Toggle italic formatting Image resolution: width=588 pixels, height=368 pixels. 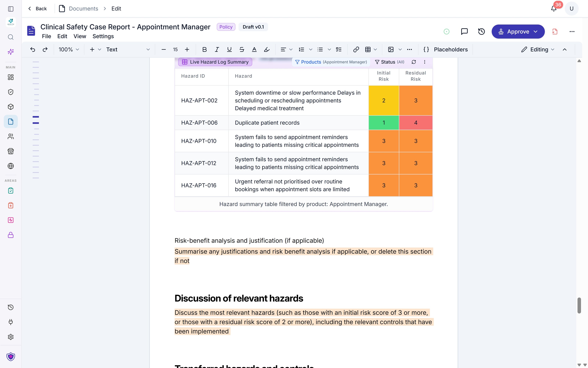[217, 49]
